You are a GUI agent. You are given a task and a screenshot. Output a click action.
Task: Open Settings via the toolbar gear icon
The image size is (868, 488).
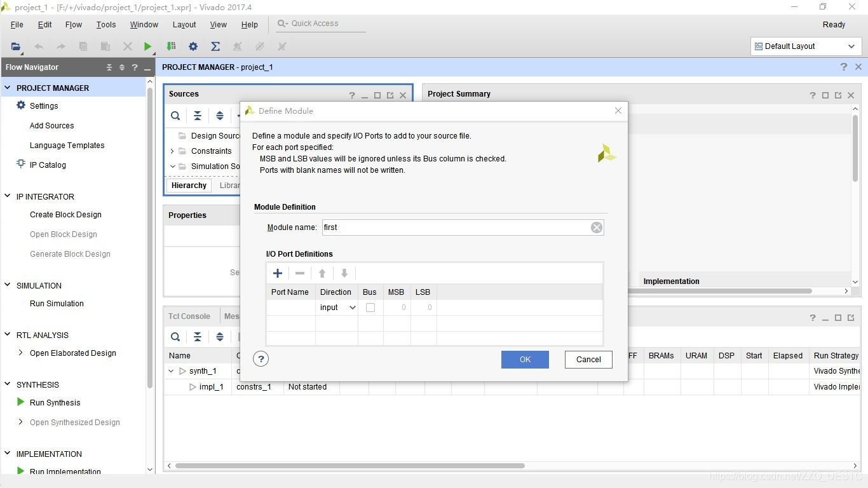193,46
